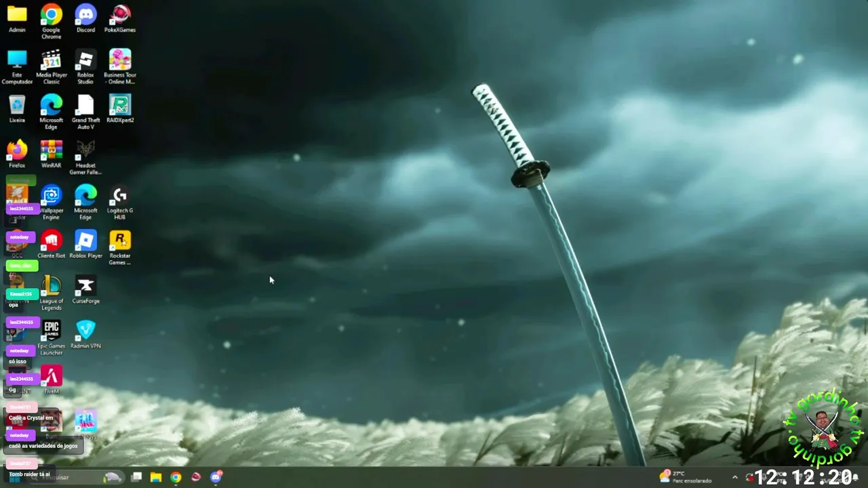The width and height of the screenshot is (868, 488).
Task: Launch the League of Legends shortcut
Action: pyautogui.click(x=52, y=293)
